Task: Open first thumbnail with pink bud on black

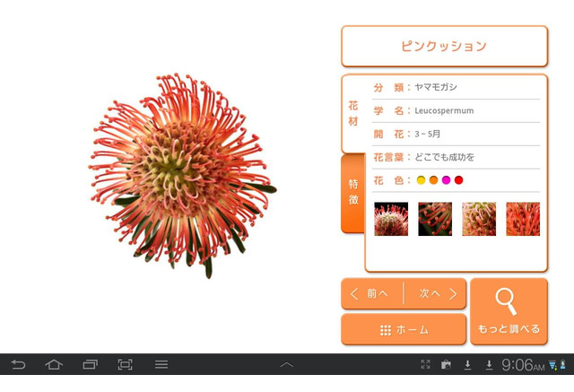Action: [391, 219]
